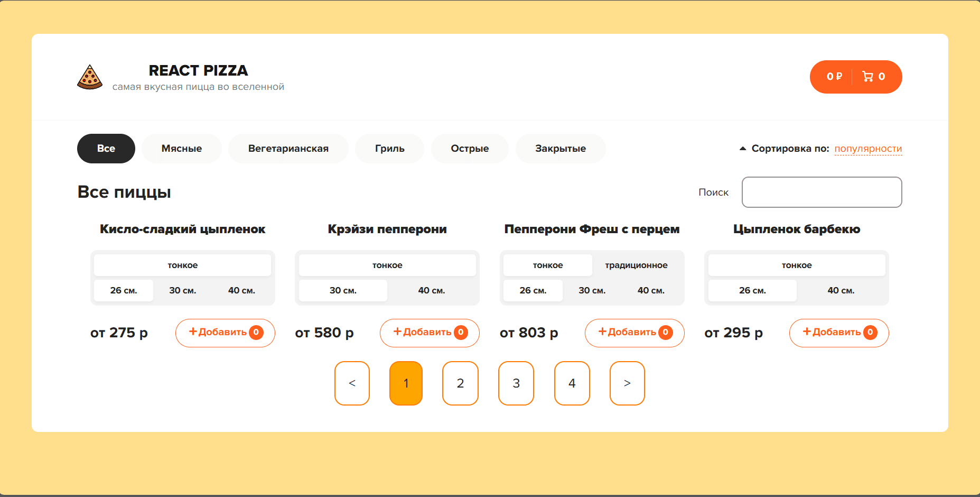Image resolution: width=980 pixels, height=497 pixels.
Task: Click the counter badge on Цыпленок барбекю add button
Action: click(x=869, y=333)
